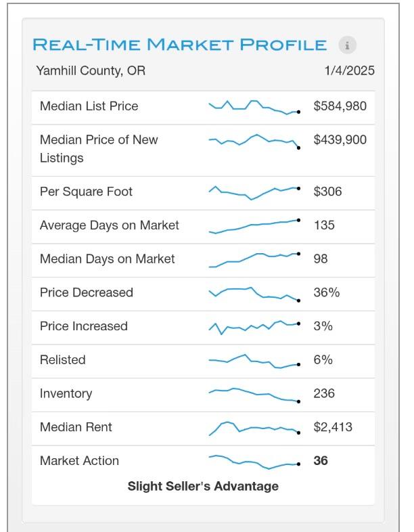
Task: Click the Market Action trend line
Action: (x=254, y=462)
